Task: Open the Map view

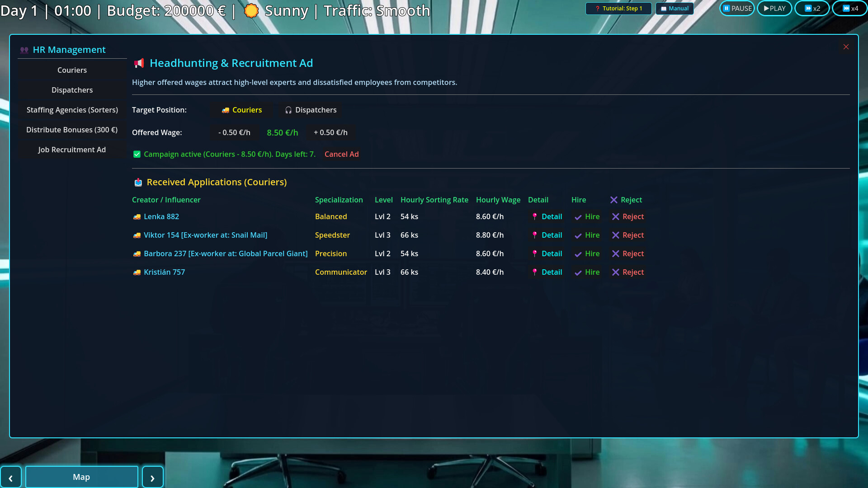Action: click(82, 477)
